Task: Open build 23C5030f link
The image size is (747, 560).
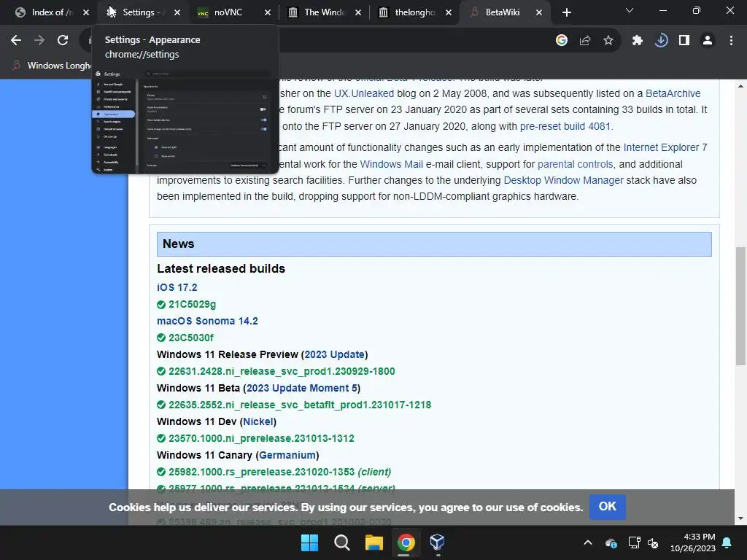Action: (191, 338)
